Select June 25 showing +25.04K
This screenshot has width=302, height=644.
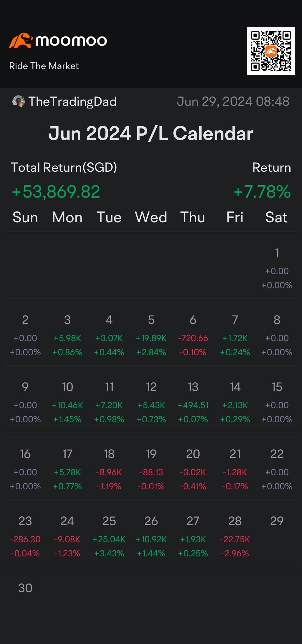click(109, 537)
